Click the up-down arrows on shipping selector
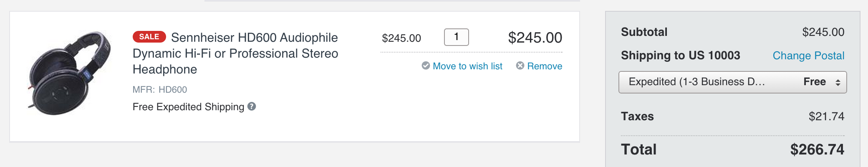Image resolution: width=868 pixels, height=167 pixels. tap(838, 82)
